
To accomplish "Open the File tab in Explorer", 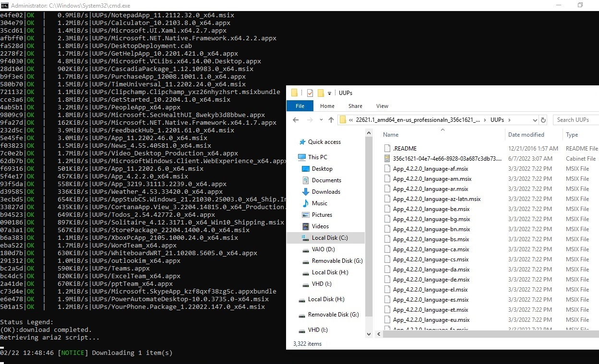I will 300,106.
